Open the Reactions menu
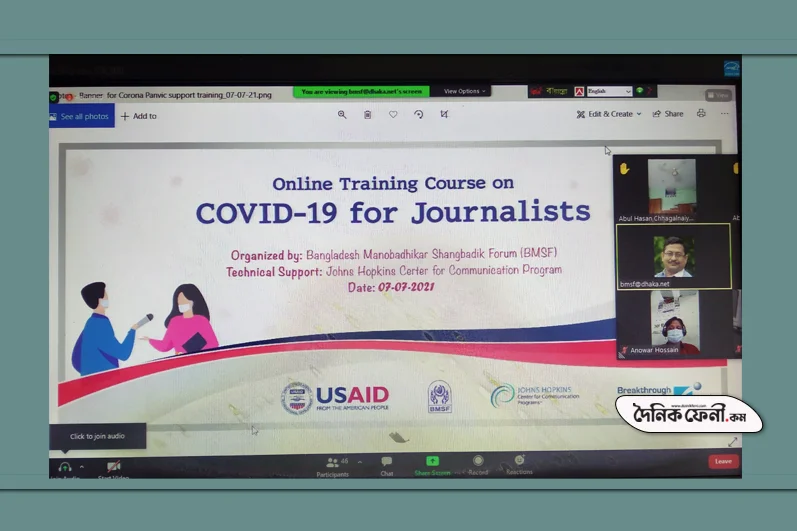 (x=519, y=460)
